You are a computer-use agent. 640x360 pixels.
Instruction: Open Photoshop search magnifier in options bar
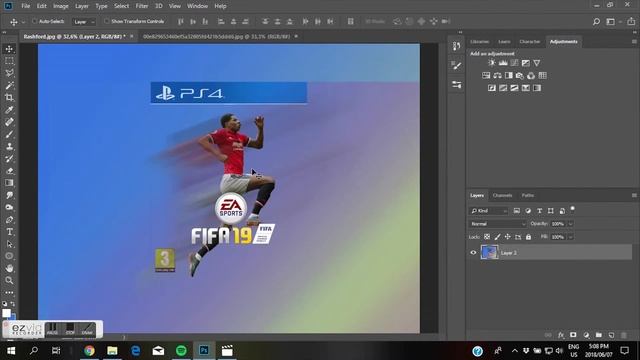point(596,22)
